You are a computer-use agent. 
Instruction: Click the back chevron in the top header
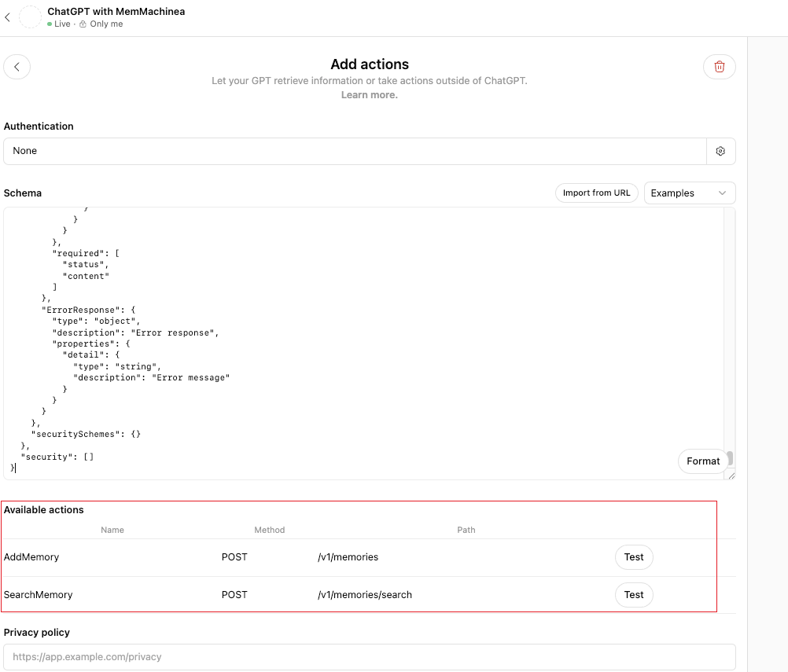7,17
